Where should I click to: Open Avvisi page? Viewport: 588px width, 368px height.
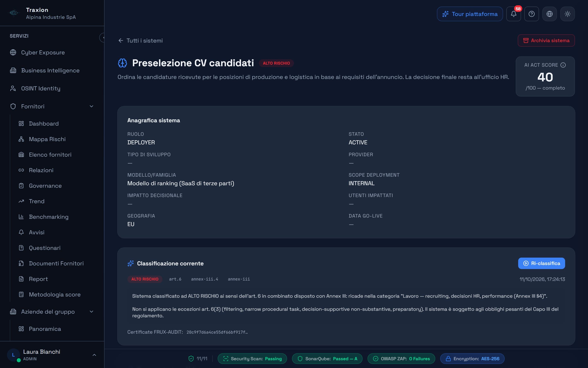[56, 232]
